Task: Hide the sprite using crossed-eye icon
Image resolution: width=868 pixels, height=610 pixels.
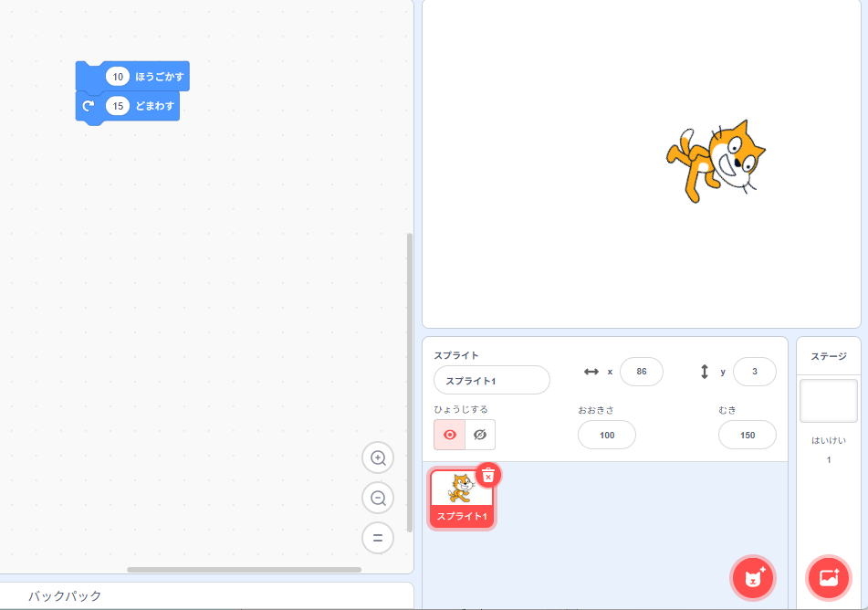Action: (x=480, y=435)
